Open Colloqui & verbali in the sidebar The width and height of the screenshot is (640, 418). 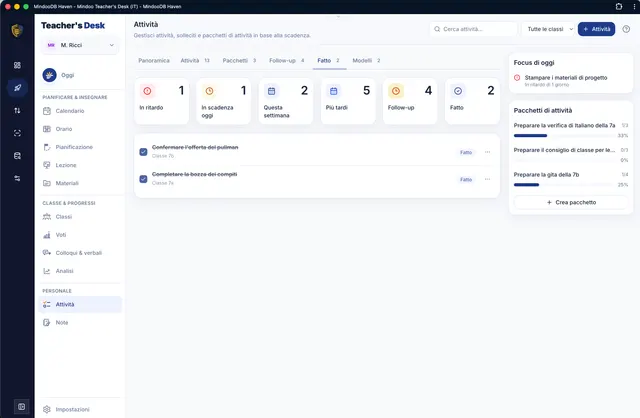coord(80,253)
